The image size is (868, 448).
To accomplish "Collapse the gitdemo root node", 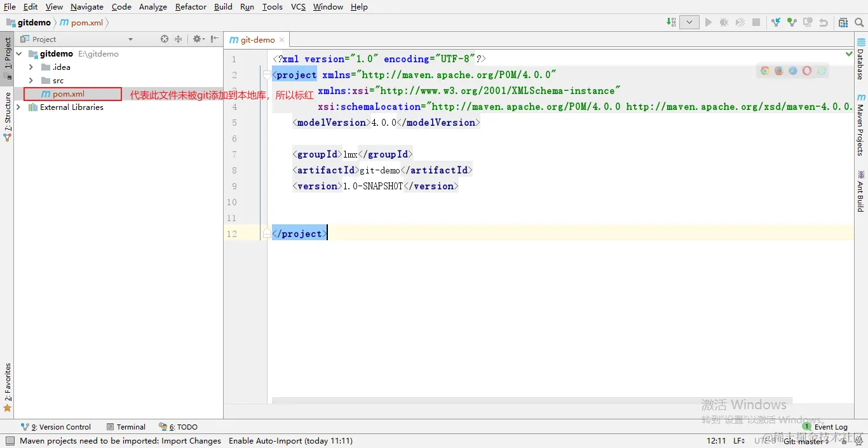I will pyautogui.click(x=19, y=54).
